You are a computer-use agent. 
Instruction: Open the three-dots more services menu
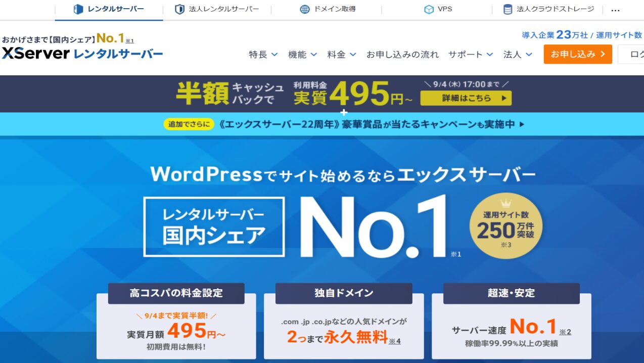pos(615,10)
